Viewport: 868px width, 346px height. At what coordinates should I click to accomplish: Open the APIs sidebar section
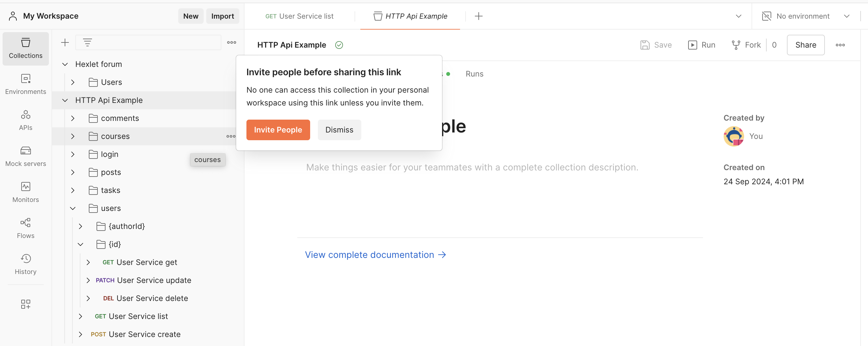click(x=26, y=120)
